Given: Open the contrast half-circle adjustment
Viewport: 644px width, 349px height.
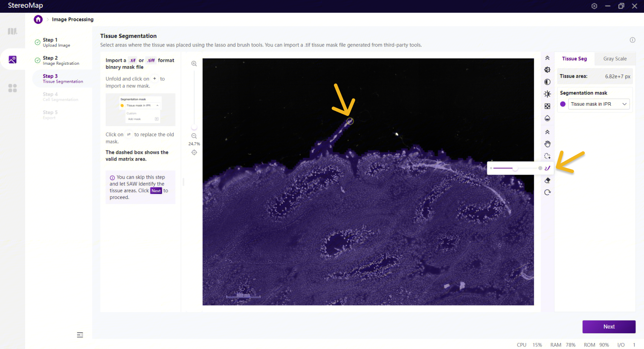Looking at the screenshot, I should coord(547,82).
